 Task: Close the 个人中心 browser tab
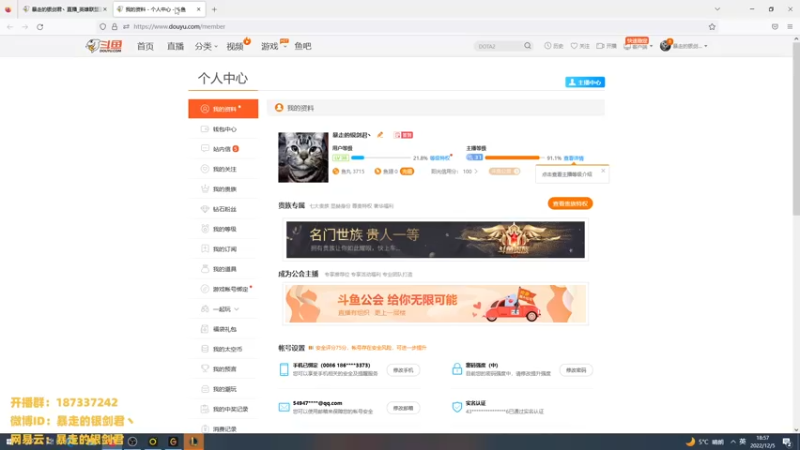[x=198, y=9]
